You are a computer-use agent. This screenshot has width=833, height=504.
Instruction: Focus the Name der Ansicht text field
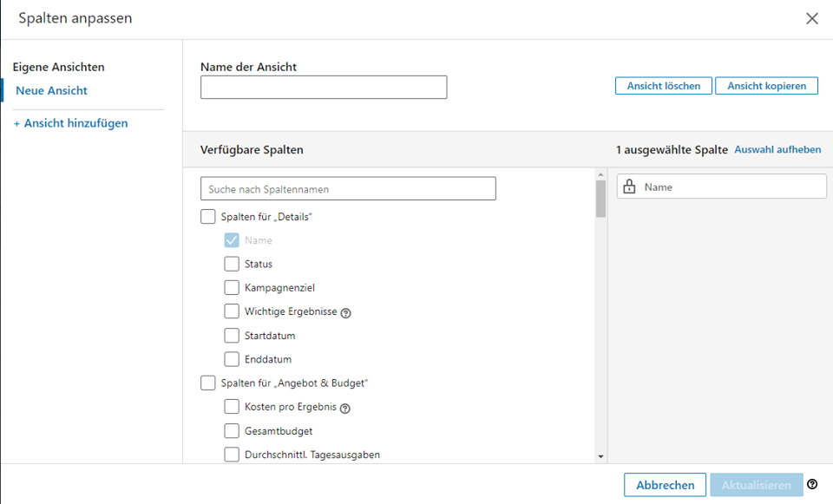pyautogui.click(x=324, y=87)
